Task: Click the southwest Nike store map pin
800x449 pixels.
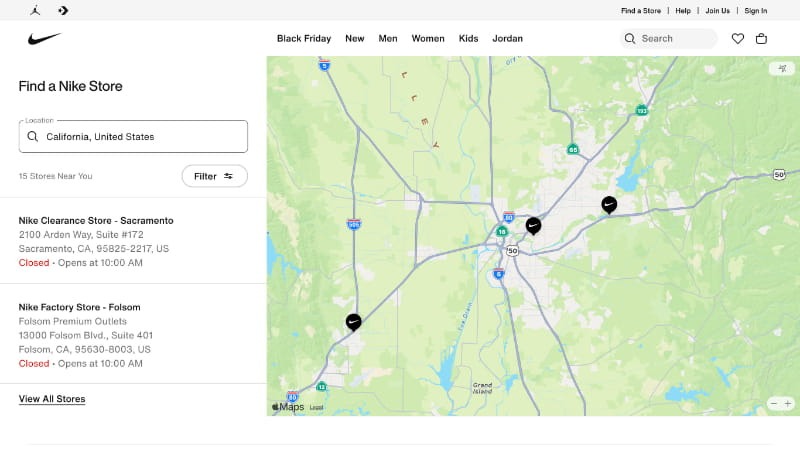Action: pyautogui.click(x=353, y=321)
